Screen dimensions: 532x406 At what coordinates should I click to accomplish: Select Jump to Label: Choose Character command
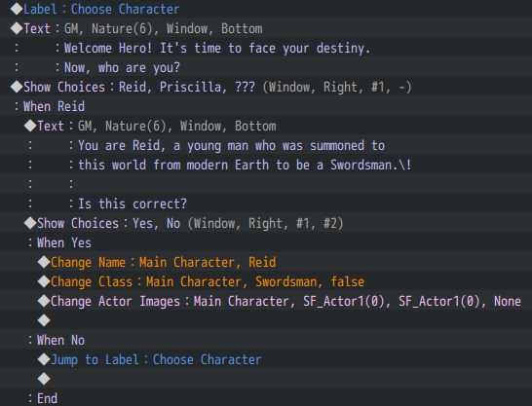pyautogui.click(x=266, y=359)
